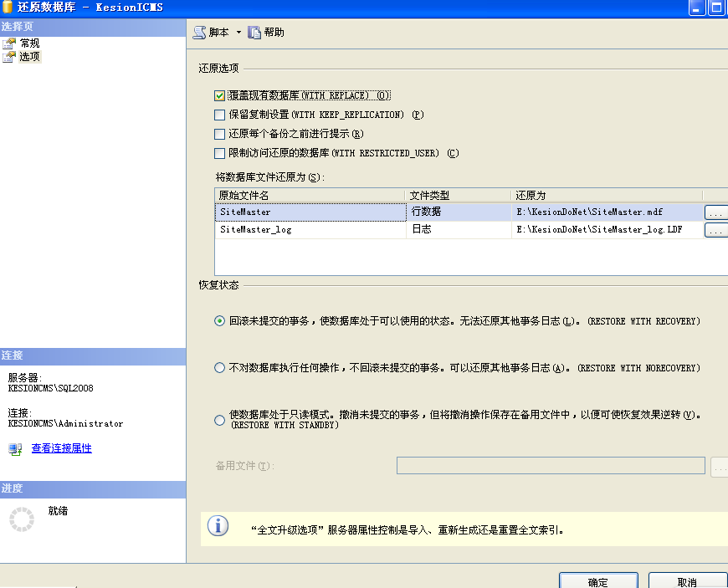Viewport: 728px width, 588px height.
Task: Enable 保留复制设置 (WITH KEEP_REPLICATION)
Action: point(219,114)
